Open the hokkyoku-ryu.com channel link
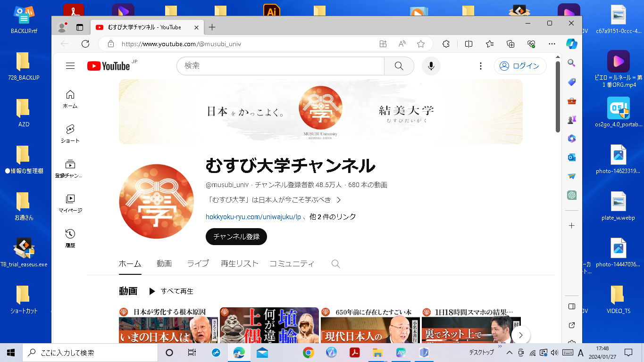The width and height of the screenshot is (644, 362). 253,217
